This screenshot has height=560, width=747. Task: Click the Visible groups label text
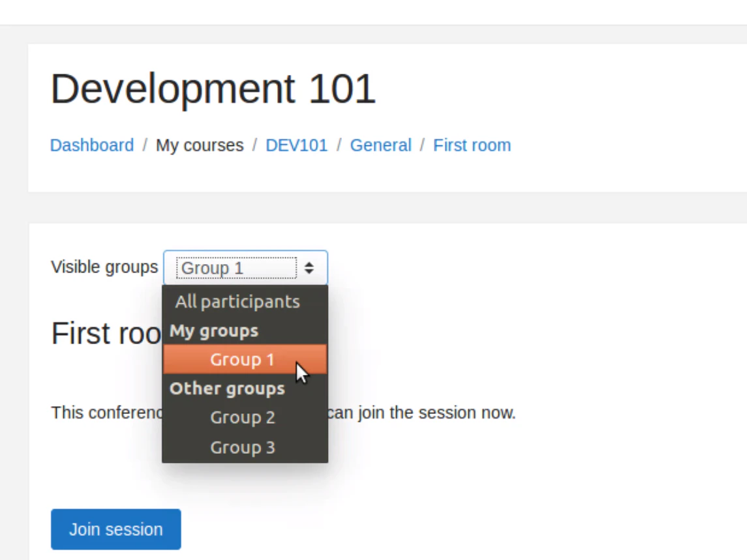point(104,267)
